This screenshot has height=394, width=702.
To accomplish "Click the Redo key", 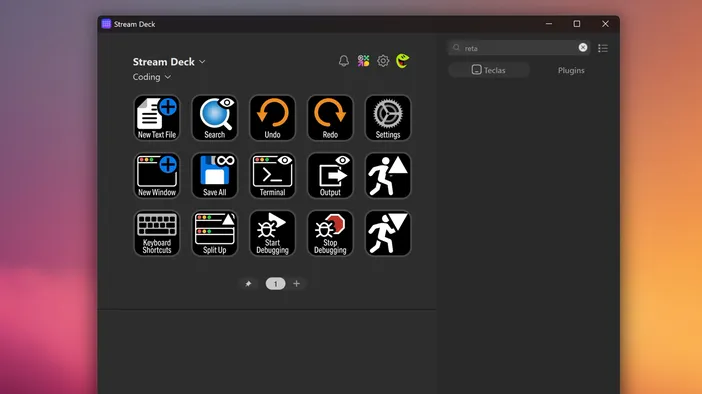I will tap(330, 118).
